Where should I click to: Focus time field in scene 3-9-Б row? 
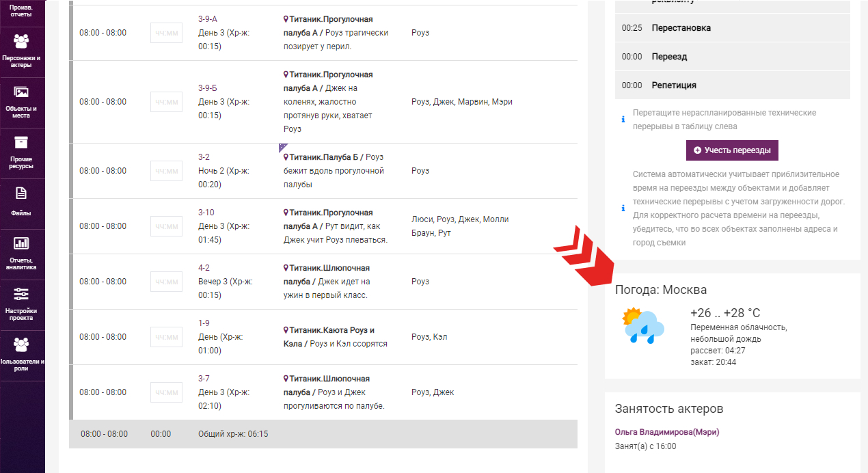point(166,102)
